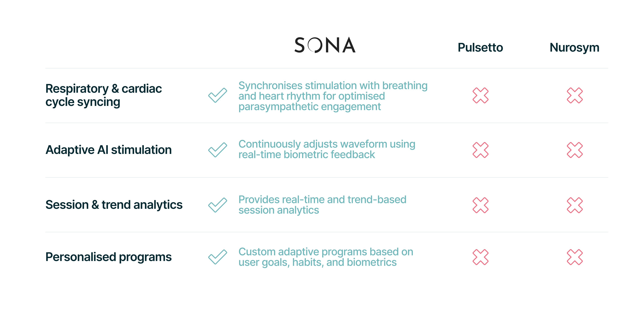Click the Personalised programs feature label
644x309 pixels.
[x=109, y=257]
